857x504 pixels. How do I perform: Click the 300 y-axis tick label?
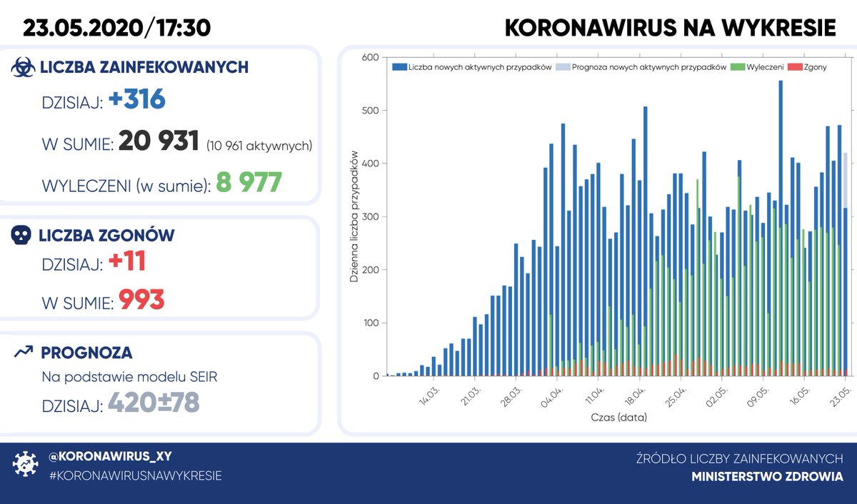tap(369, 216)
